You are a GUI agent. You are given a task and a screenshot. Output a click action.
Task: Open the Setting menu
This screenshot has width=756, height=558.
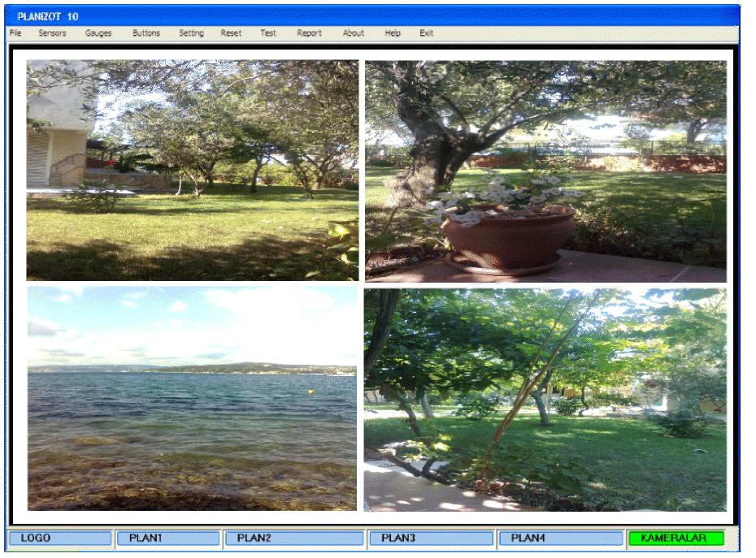(191, 33)
